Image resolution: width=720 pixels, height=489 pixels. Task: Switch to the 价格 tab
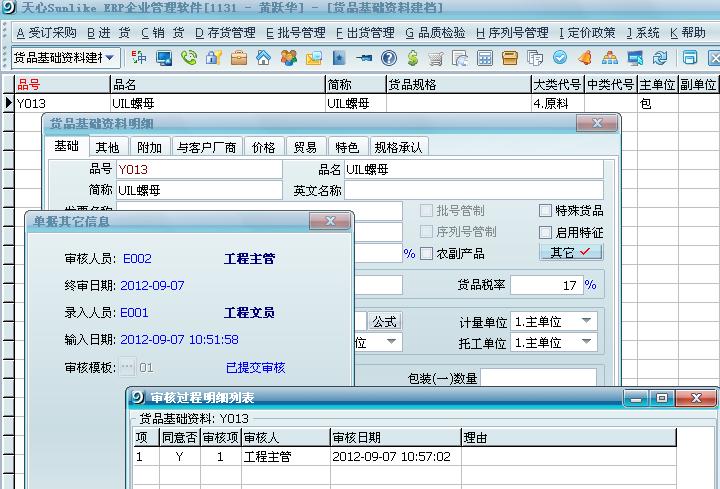[x=263, y=147]
